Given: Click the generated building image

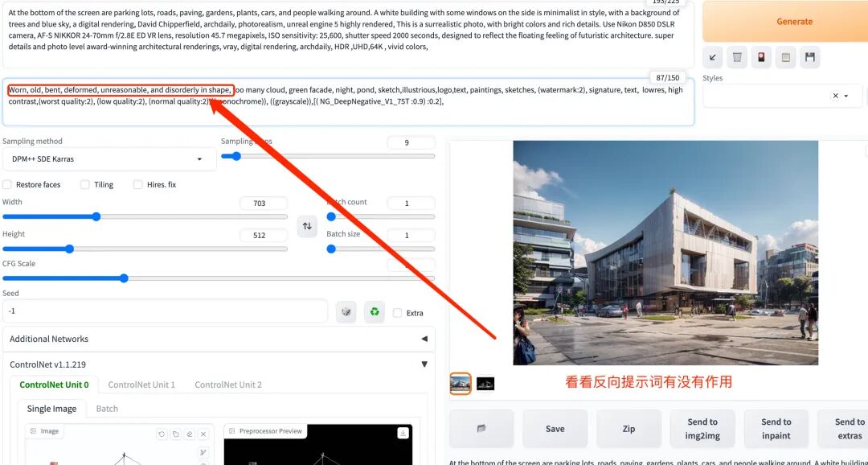Looking at the screenshot, I should coord(665,253).
